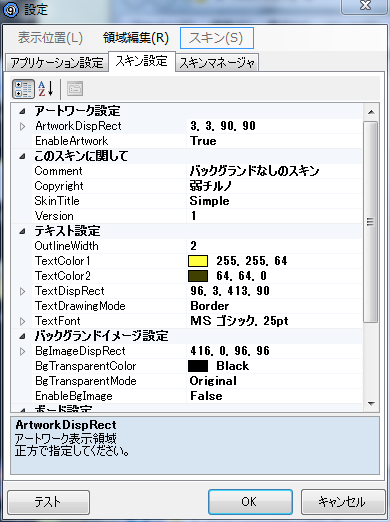
Task: Click the property grid scrollbar thumb
Action: pyautogui.click(x=370, y=222)
